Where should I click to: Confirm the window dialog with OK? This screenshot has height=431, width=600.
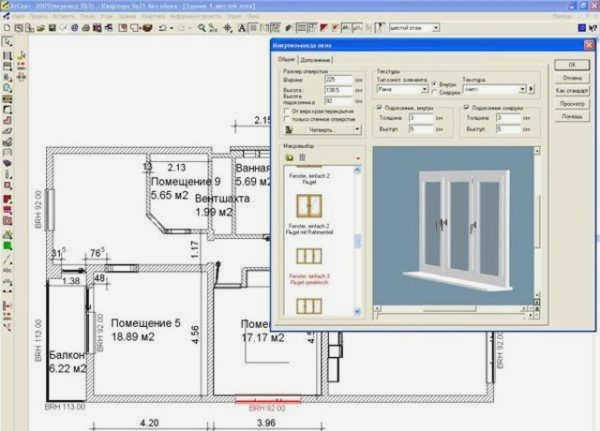(x=572, y=65)
